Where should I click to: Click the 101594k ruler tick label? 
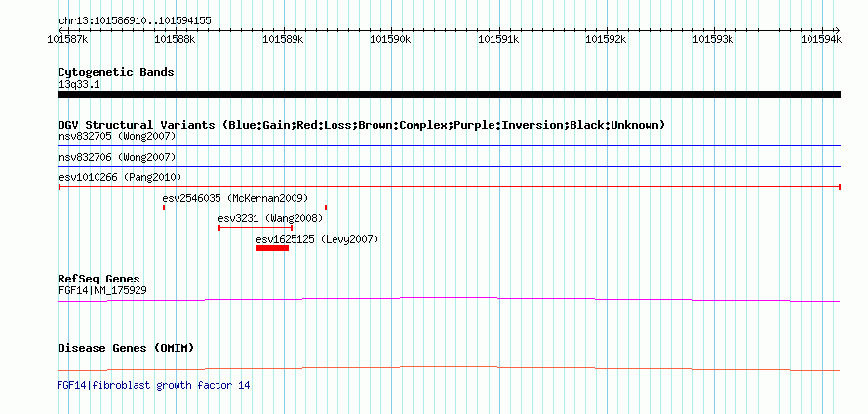821,39
